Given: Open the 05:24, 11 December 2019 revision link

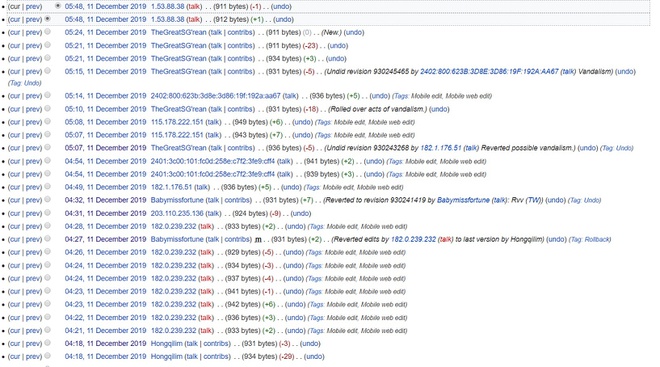Looking at the screenshot, I should (105, 32).
